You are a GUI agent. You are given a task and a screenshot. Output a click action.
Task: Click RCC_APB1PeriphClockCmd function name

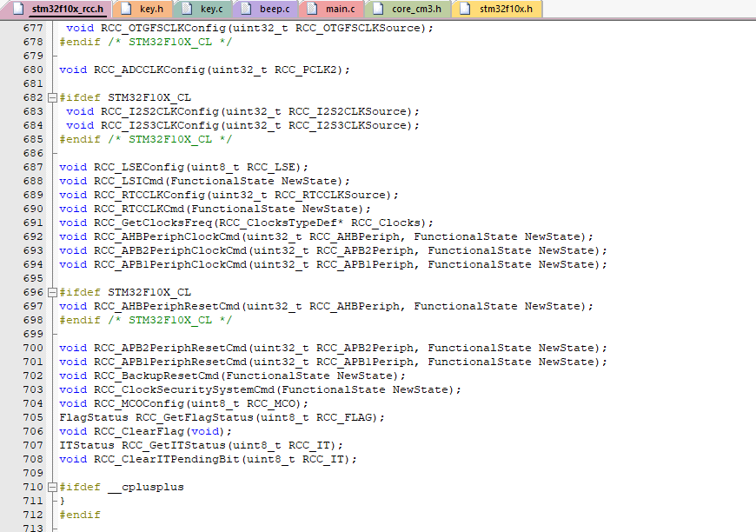(170, 265)
